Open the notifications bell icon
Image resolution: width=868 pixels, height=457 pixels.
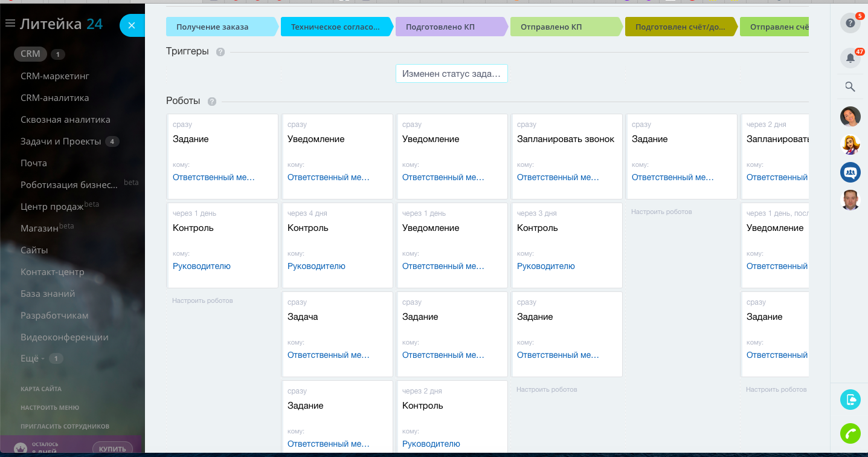point(850,58)
